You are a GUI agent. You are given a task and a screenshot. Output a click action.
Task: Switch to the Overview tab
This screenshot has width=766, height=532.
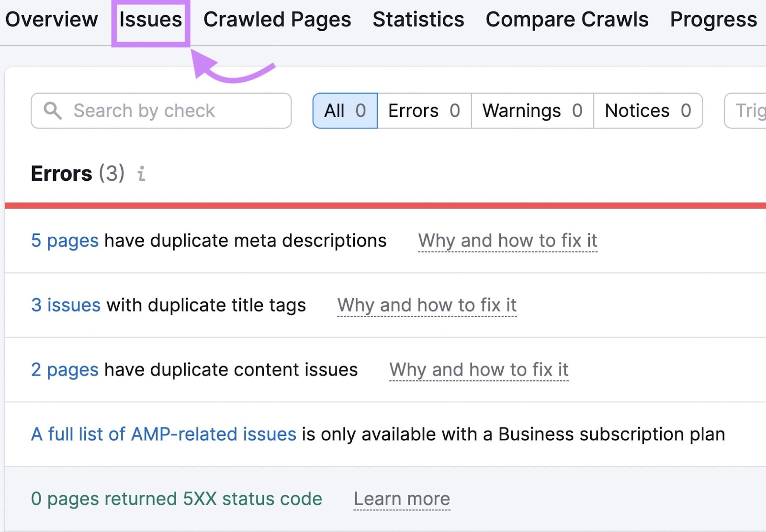(51, 20)
